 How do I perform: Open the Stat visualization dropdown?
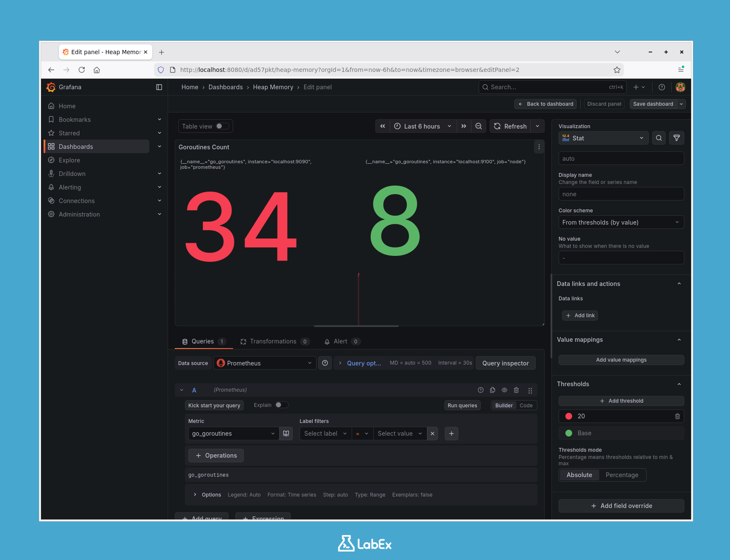click(603, 138)
